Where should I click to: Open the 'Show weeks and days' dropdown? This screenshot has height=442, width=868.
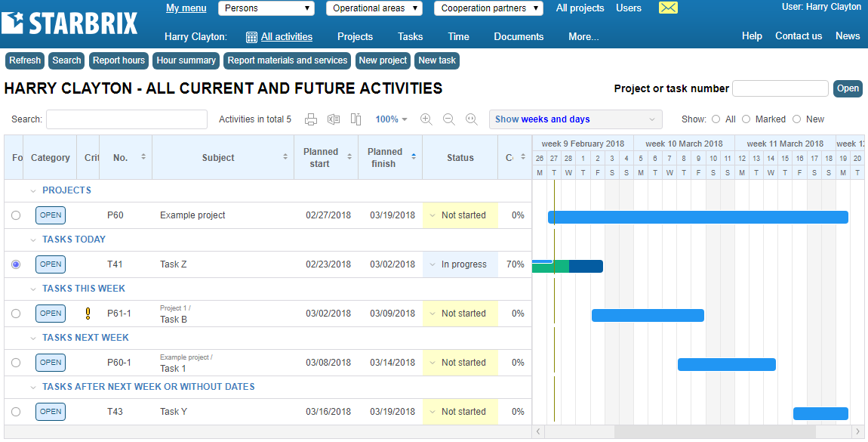pyautogui.click(x=575, y=119)
